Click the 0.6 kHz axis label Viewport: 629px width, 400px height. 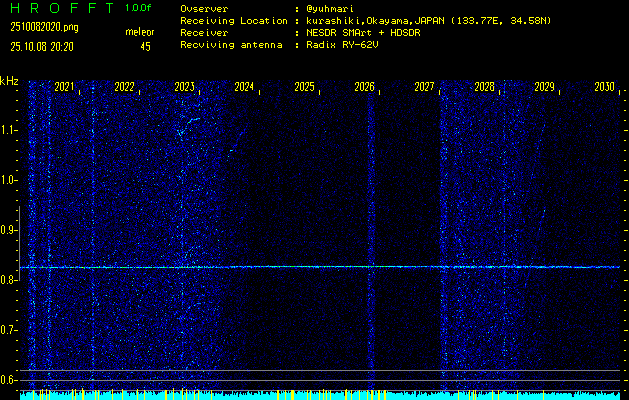(8, 380)
